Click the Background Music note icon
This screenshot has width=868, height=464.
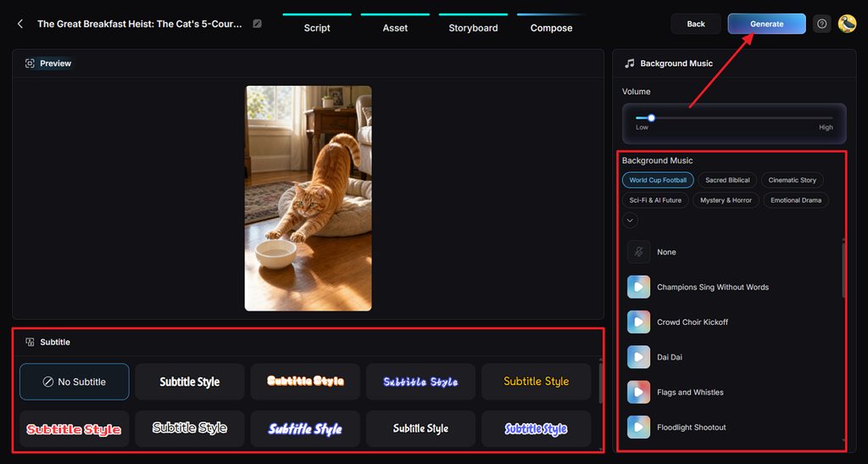(630, 64)
